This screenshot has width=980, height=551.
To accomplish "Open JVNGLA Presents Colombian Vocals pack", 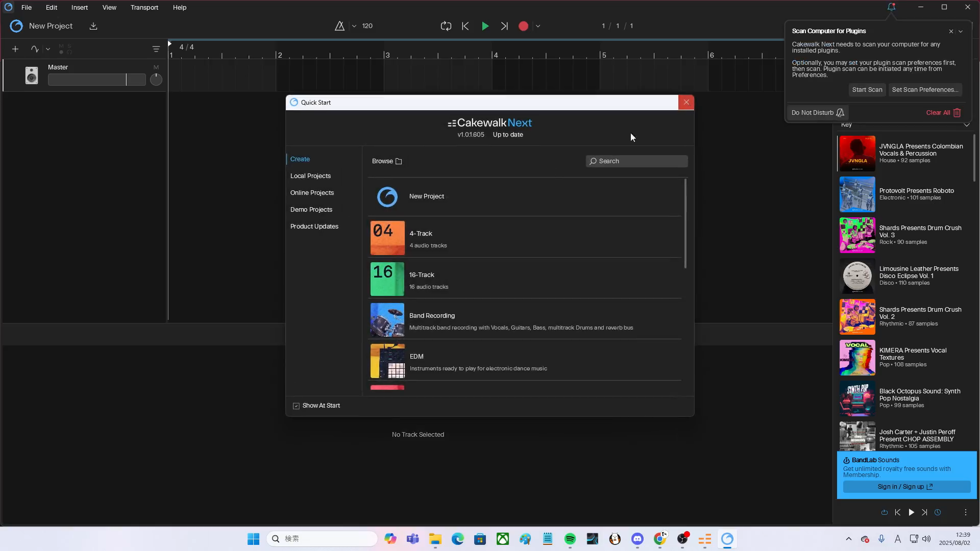I will (904, 154).
